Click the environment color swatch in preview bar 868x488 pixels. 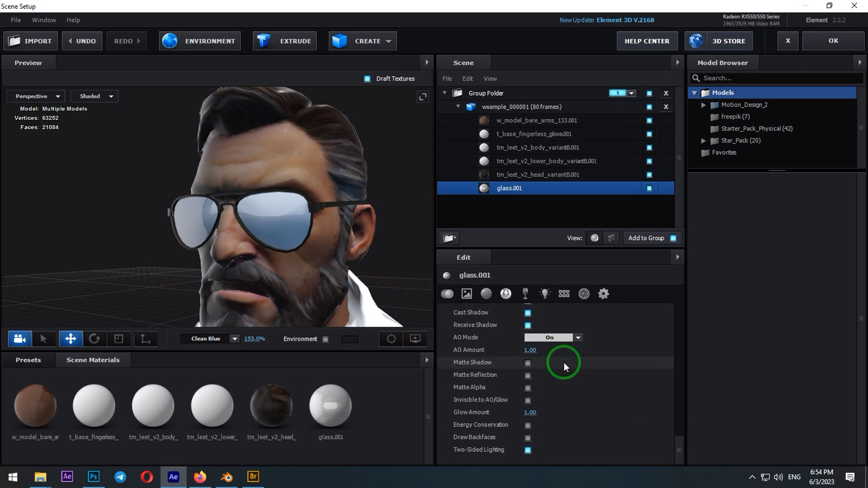(x=349, y=339)
